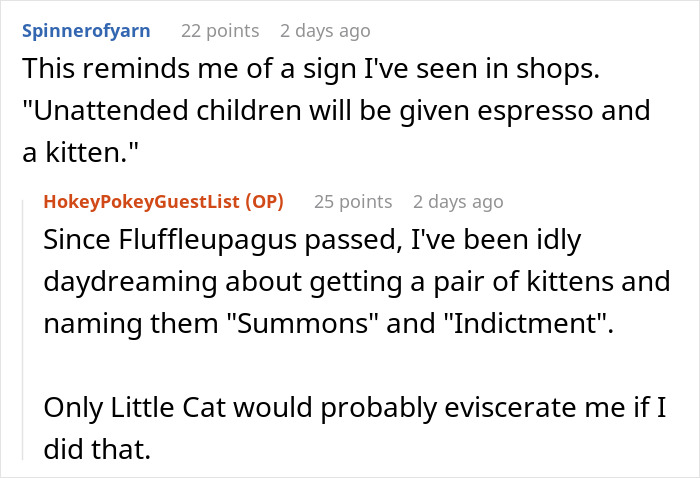
Task: Click the word "espresso" in the comment
Action: coord(559,110)
